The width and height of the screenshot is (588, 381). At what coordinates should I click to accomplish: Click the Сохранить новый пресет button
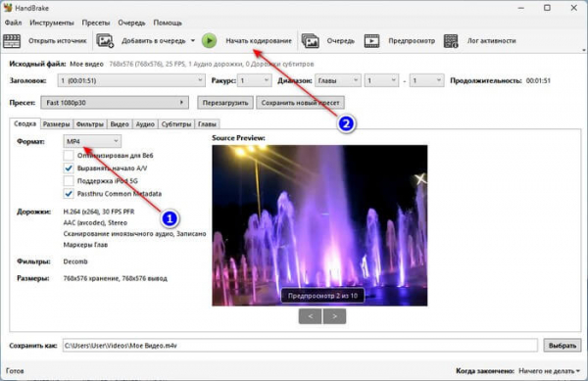coord(300,102)
